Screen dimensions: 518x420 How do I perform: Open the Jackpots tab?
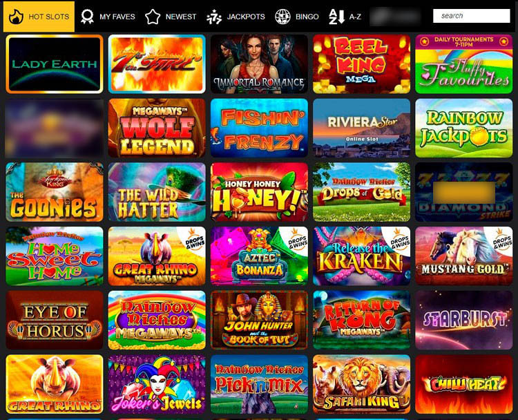tap(236, 17)
